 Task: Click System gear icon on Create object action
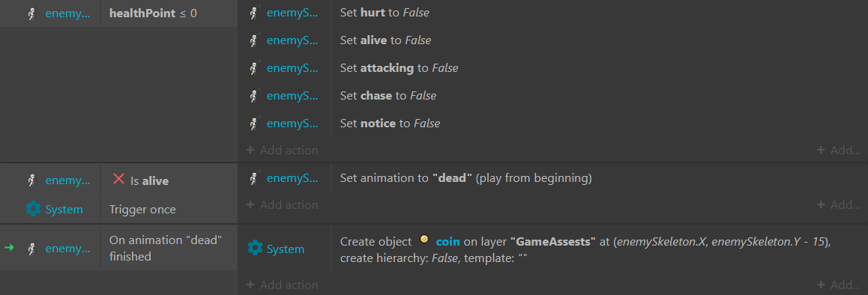(x=255, y=248)
